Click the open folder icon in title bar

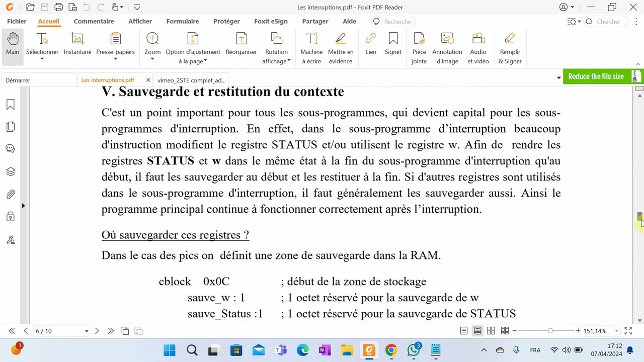pos(30,7)
